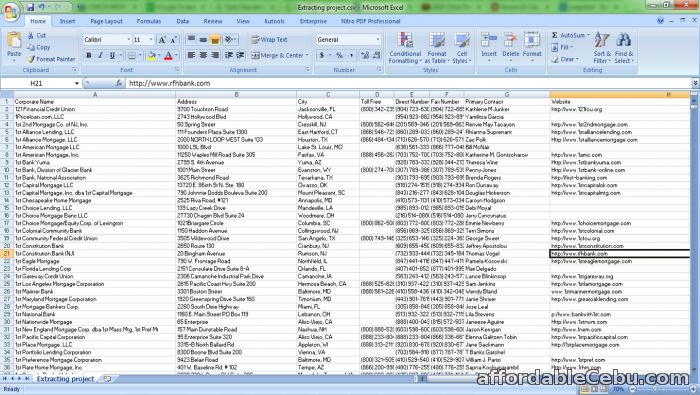Toggle align text left
The height and width of the screenshot is (395, 700).
point(191,55)
